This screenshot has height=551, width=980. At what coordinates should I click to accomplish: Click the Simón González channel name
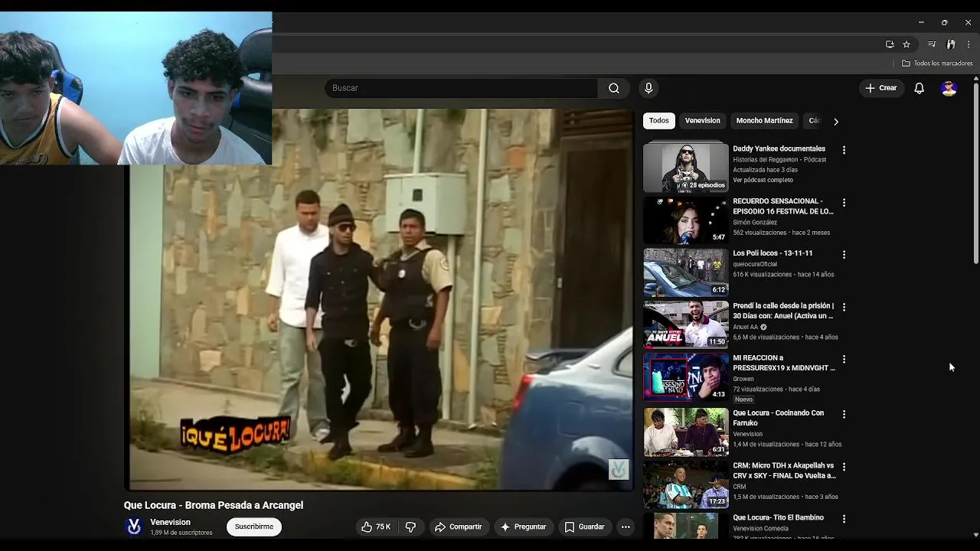(x=754, y=223)
